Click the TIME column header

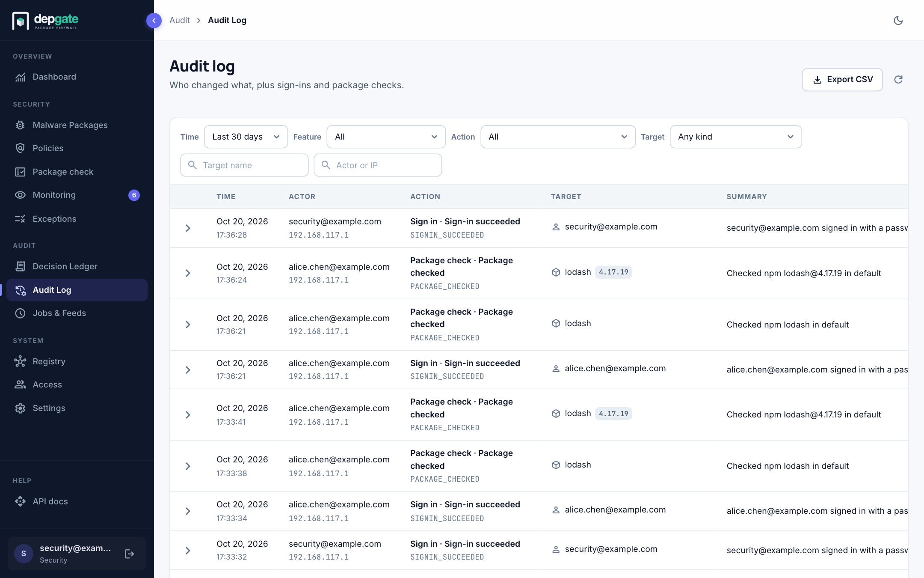point(226,197)
